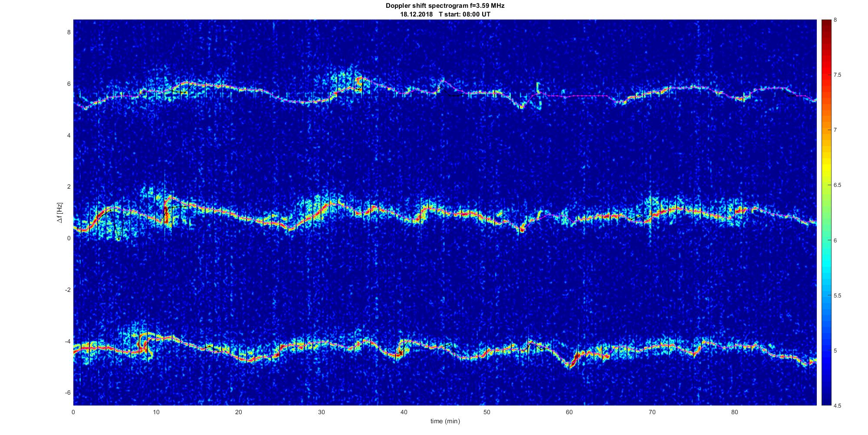
Task: Click colorbar tick label '6.5'
Action: tap(838, 185)
